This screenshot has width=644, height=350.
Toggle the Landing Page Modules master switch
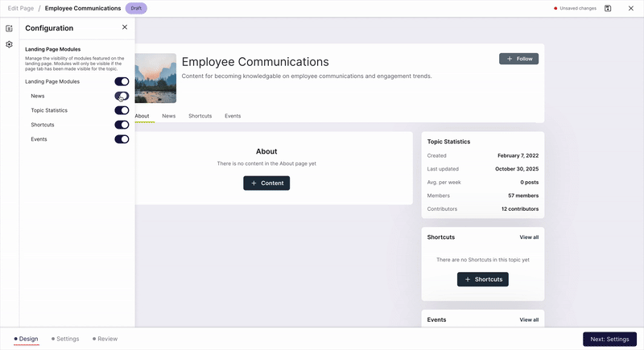[122, 81]
